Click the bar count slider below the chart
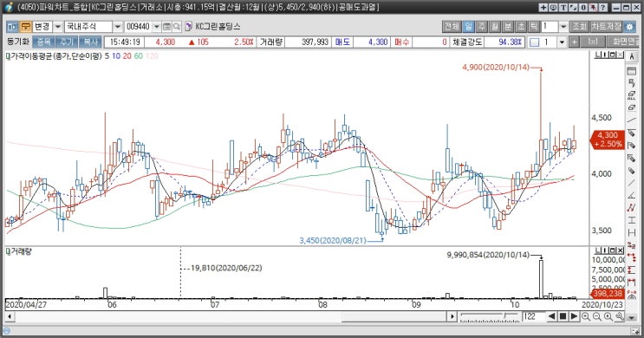 click(490, 316)
